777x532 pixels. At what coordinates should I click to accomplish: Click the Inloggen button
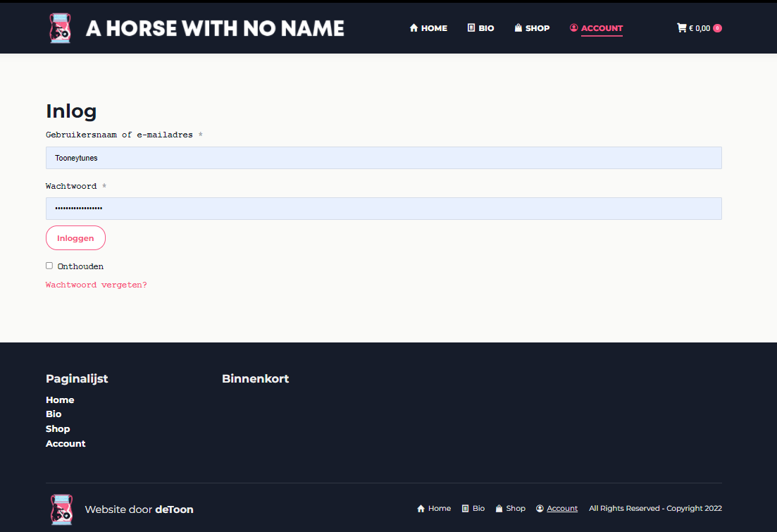pos(76,238)
